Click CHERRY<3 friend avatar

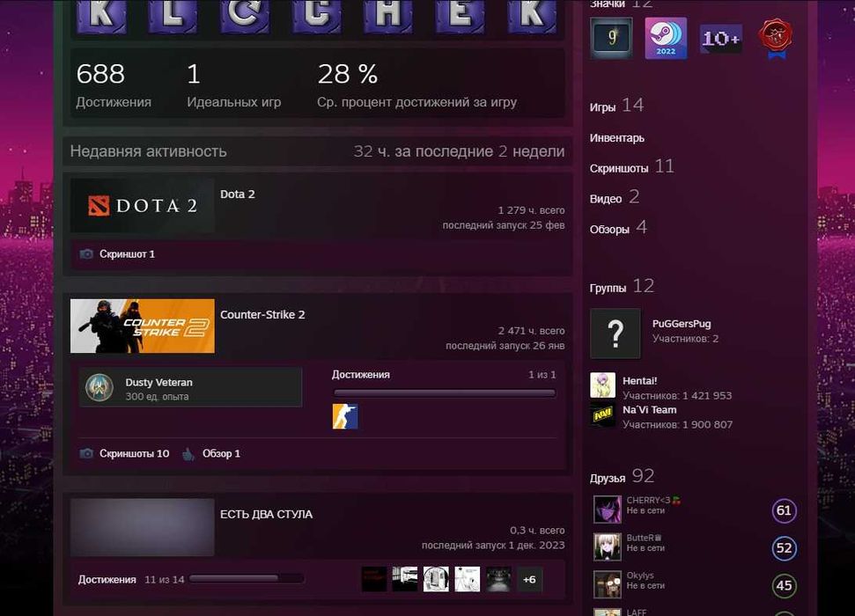[x=608, y=510]
